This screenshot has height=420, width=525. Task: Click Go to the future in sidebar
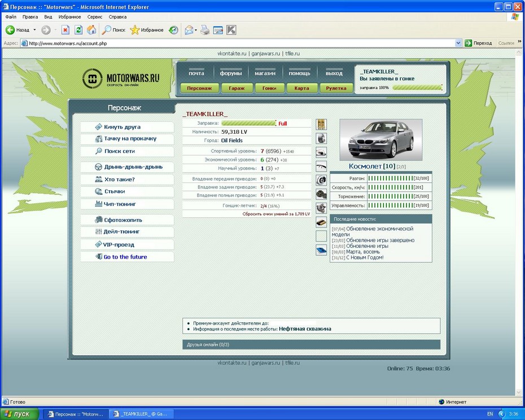(x=127, y=257)
